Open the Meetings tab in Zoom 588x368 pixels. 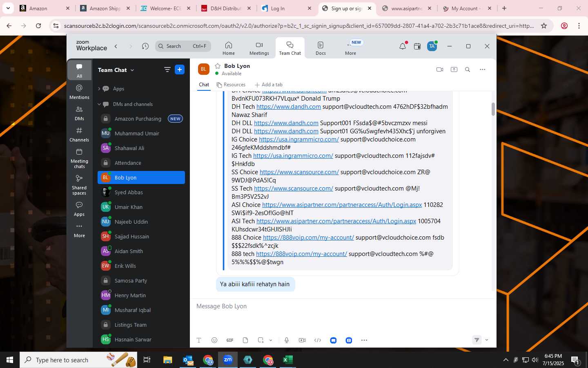(x=259, y=48)
